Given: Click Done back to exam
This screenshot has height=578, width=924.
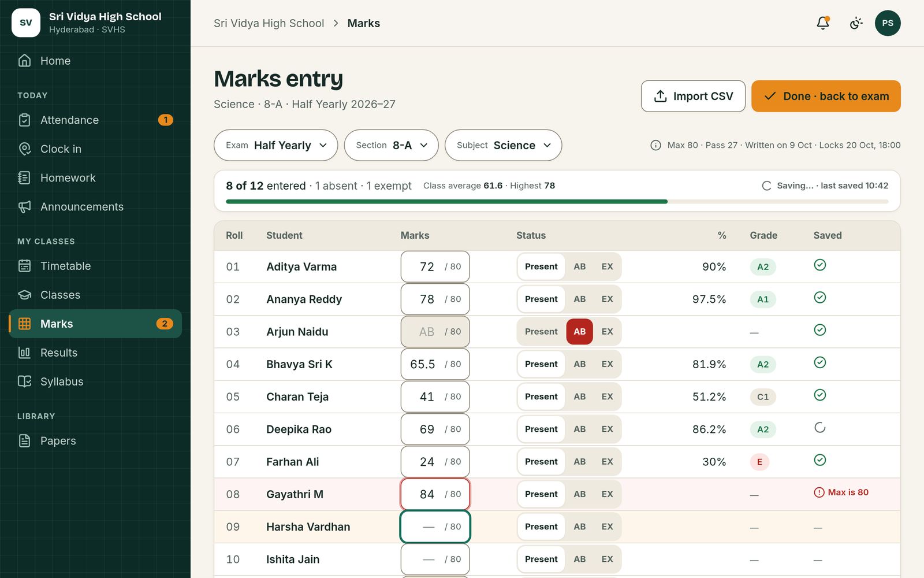Looking at the screenshot, I should tap(826, 96).
